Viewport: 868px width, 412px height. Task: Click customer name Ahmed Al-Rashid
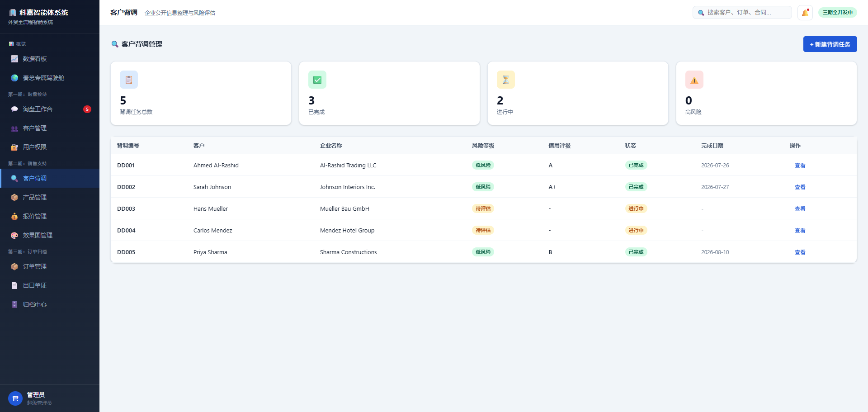pyautogui.click(x=216, y=166)
